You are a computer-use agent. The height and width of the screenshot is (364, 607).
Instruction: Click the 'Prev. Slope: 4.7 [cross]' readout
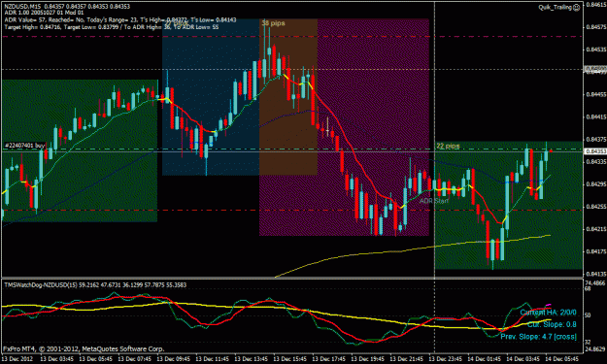coord(538,337)
